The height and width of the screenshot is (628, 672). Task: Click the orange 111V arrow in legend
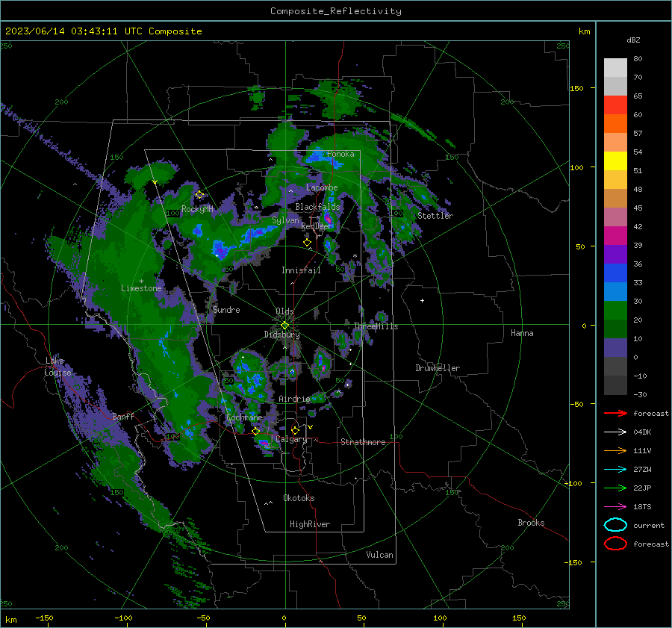615,450
